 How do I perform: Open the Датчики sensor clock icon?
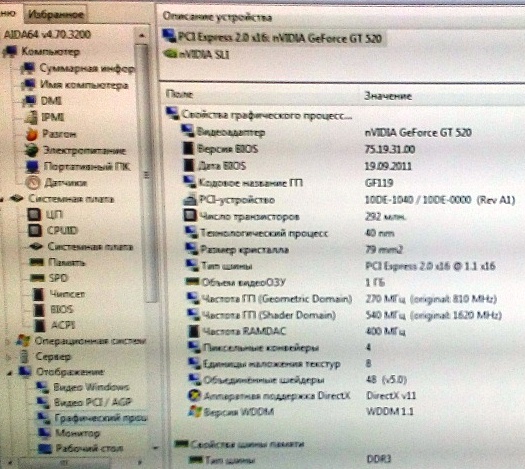(56, 183)
